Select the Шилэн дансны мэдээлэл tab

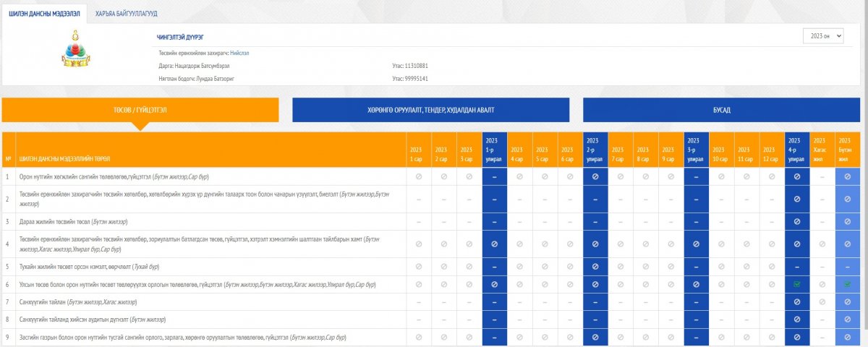[x=43, y=13]
